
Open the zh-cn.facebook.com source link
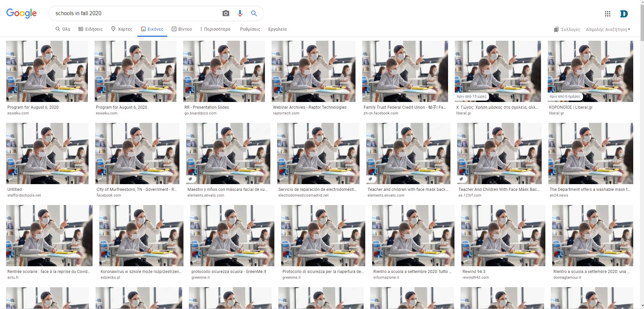coord(381,113)
